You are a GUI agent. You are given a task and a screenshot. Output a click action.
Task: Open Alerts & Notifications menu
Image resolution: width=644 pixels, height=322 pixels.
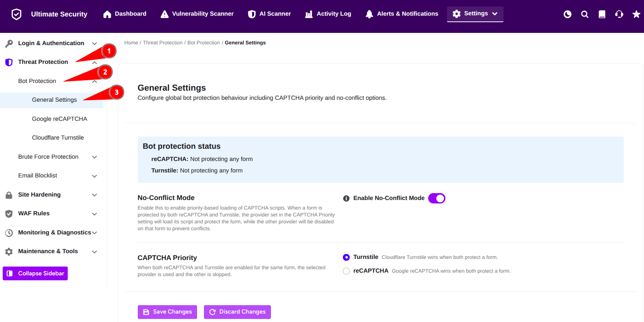pyautogui.click(x=402, y=14)
